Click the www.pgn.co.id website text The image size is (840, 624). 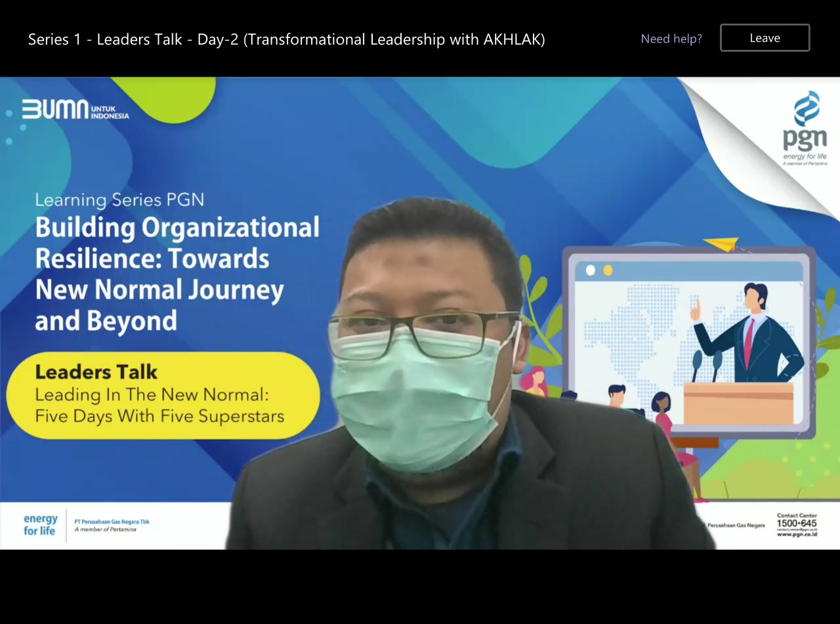pos(797,534)
